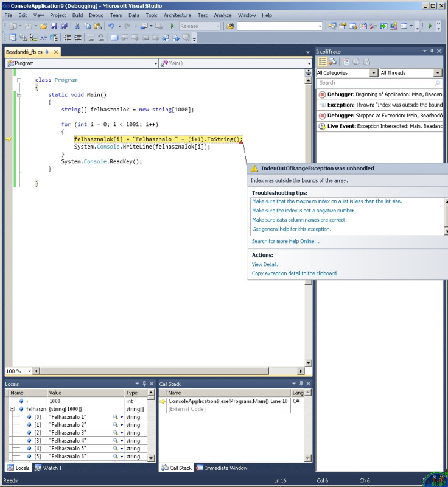The image size is (448, 487).
Task: Select the Call Stack tab
Action: pyautogui.click(x=177, y=468)
